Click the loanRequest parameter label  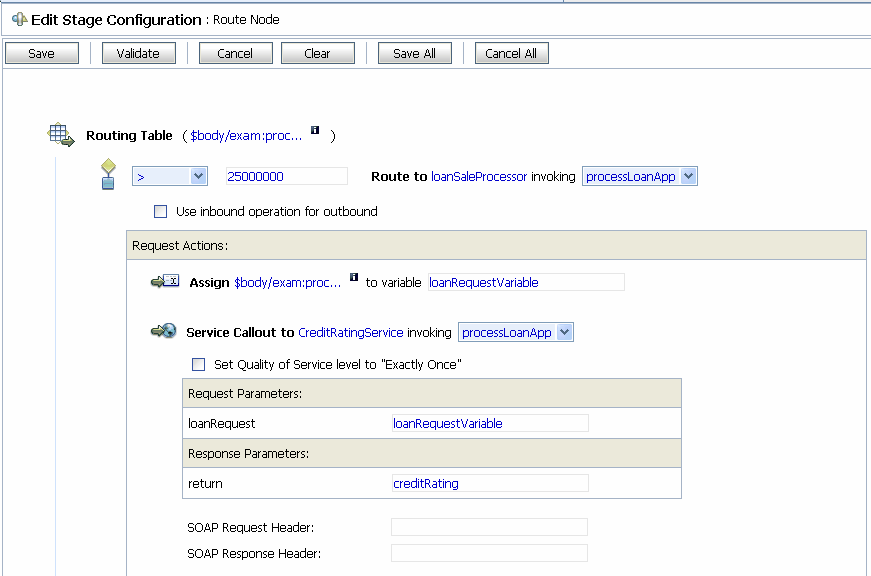(222, 424)
